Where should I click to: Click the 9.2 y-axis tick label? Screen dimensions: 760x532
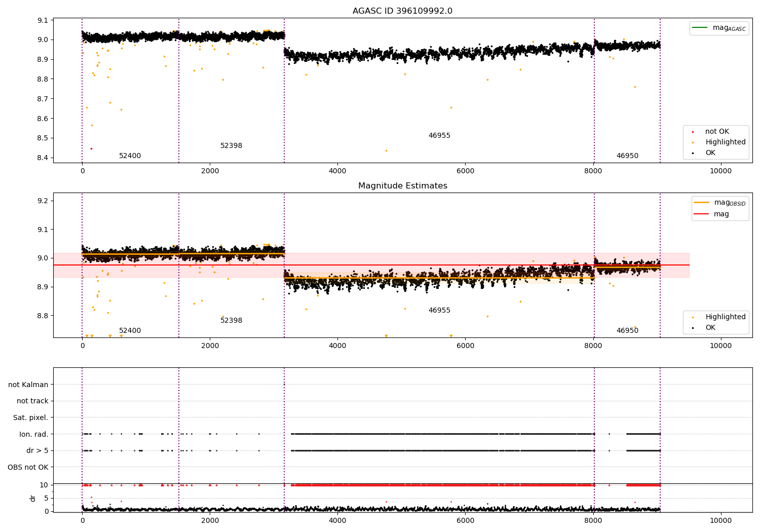coord(43,201)
